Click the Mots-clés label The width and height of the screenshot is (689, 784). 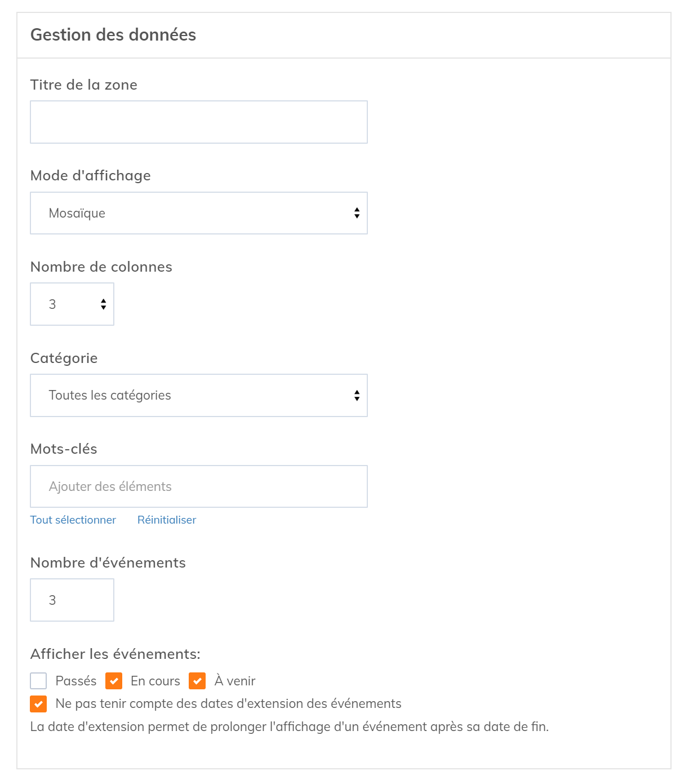point(64,449)
